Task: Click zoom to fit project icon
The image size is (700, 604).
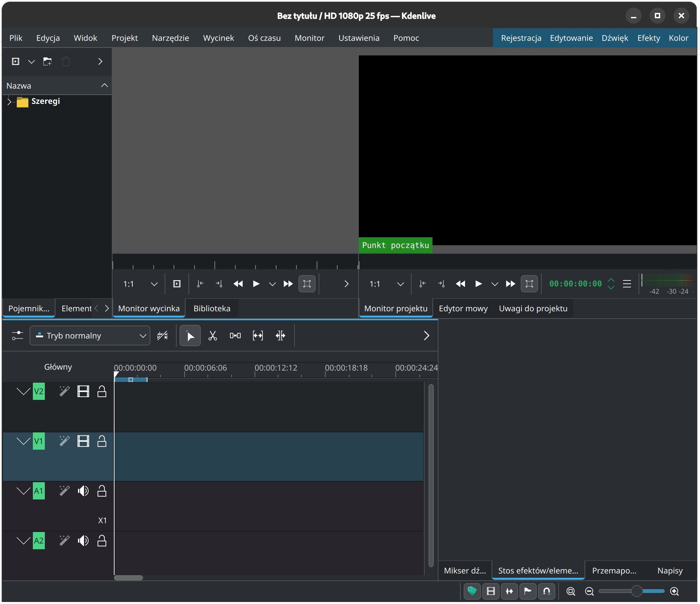Action: (x=571, y=591)
